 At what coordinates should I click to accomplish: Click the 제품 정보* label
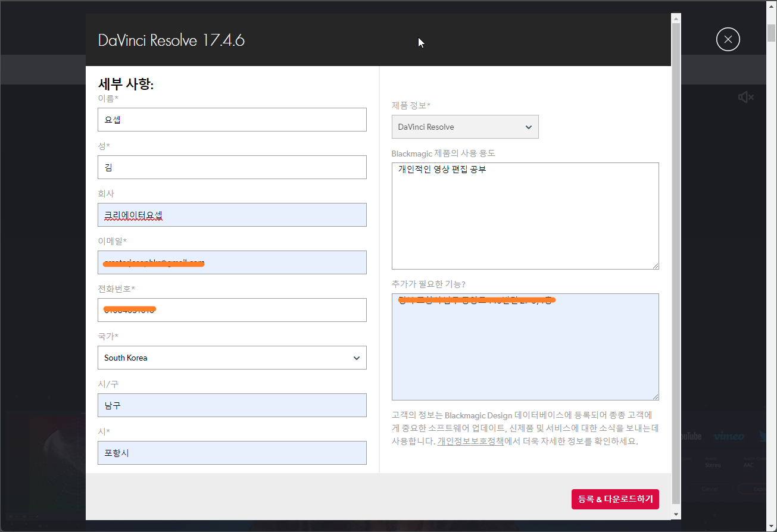click(411, 105)
